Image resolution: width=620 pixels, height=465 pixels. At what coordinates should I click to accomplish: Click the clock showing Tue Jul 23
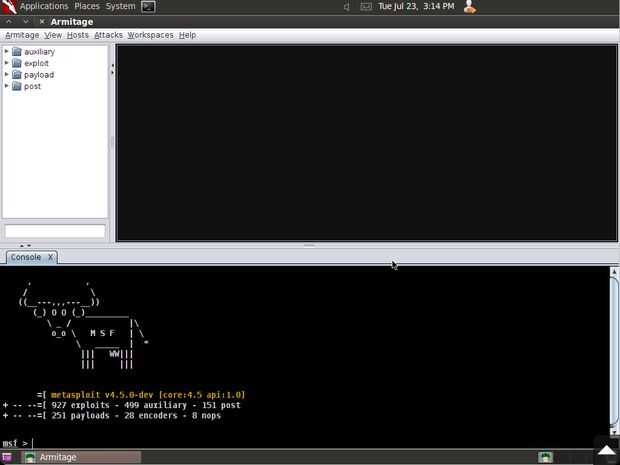click(416, 6)
